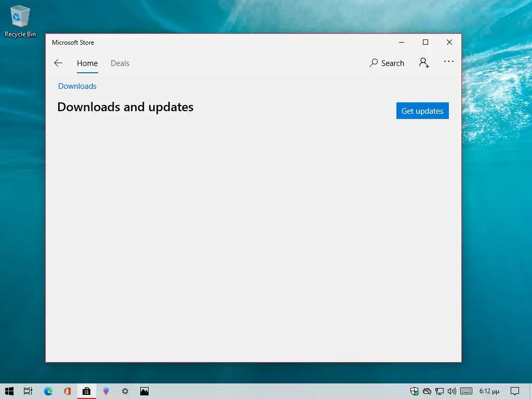
Task: Open the touch keyboard tray icon
Action: coord(466,391)
